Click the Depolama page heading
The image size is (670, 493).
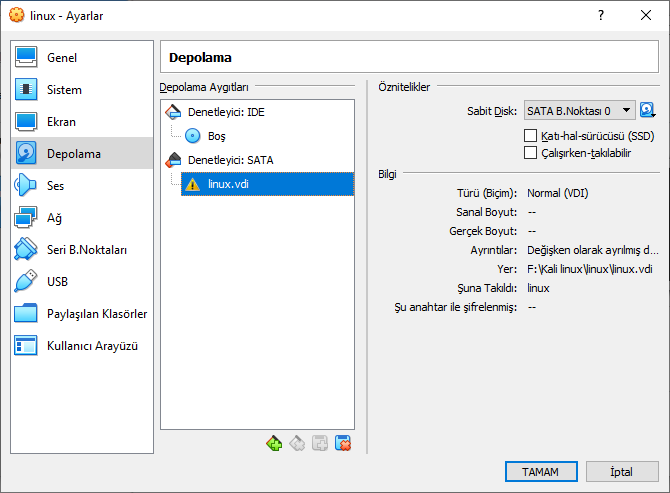pyautogui.click(x=200, y=58)
